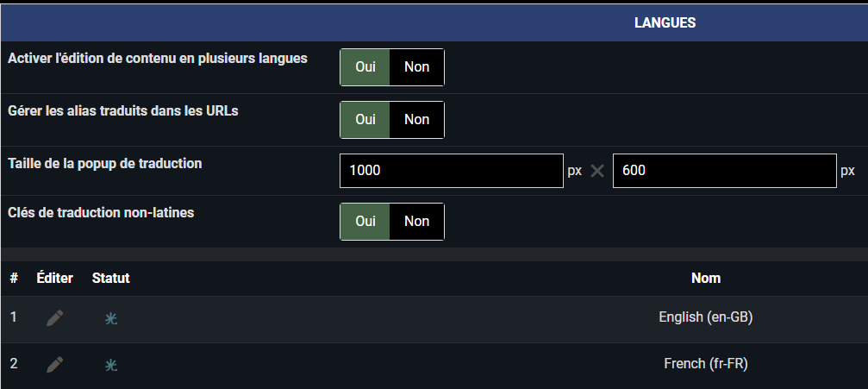
Task: Choose Oui for translated aliases in URLs
Action: (365, 120)
